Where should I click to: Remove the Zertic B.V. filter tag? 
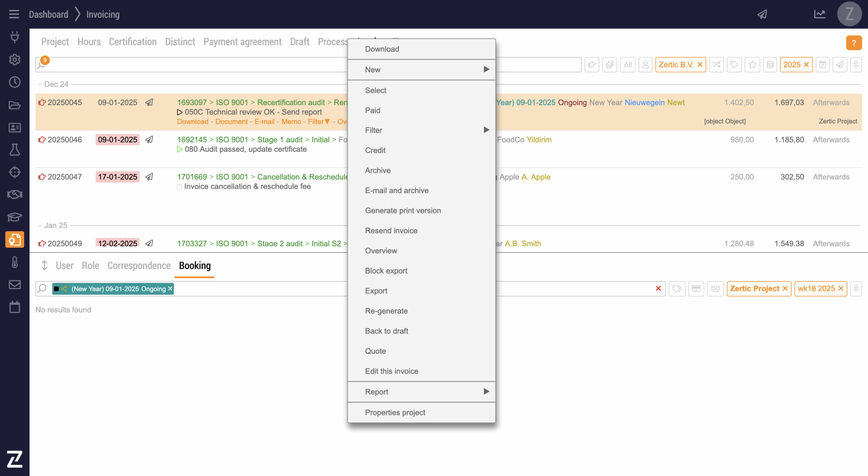pos(700,65)
